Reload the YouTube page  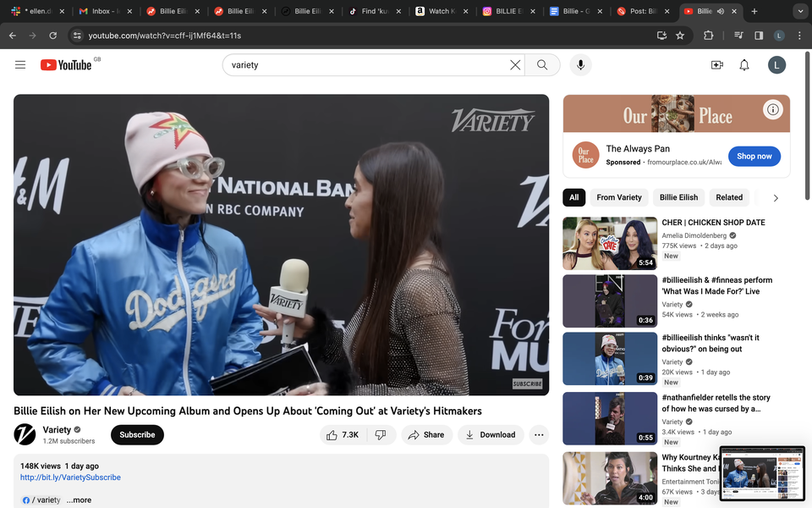(52, 36)
